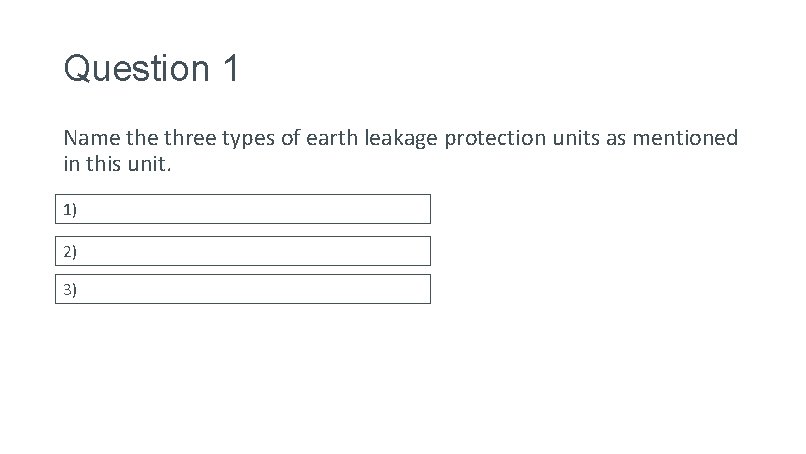Click the word "types" in question text
The height and width of the screenshot is (454, 806).
pos(249,138)
